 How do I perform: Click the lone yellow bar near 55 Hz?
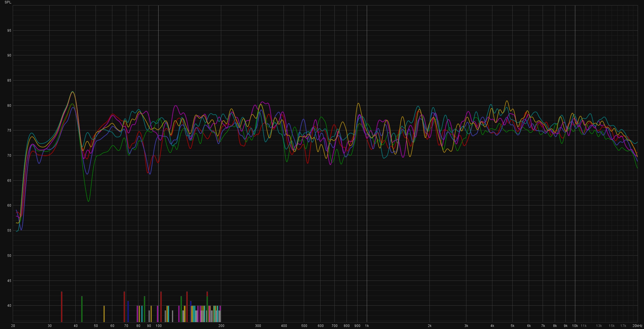coord(104,314)
